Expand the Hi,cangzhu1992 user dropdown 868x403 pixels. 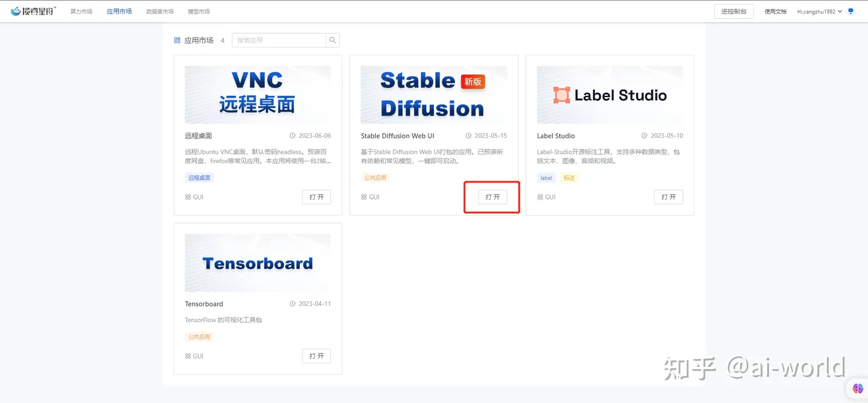[820, 11]
